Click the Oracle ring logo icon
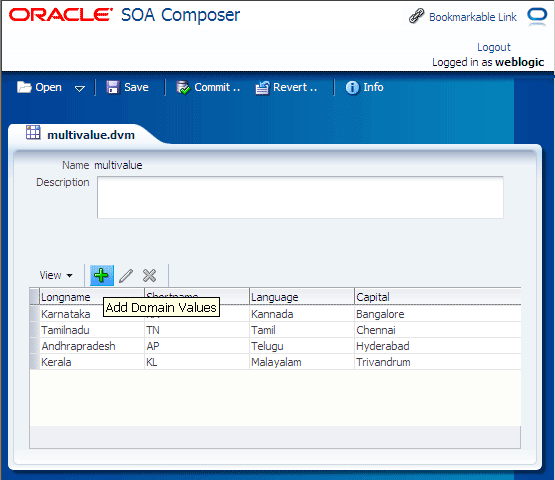This screenshot has width=555, height=480. 537,16
